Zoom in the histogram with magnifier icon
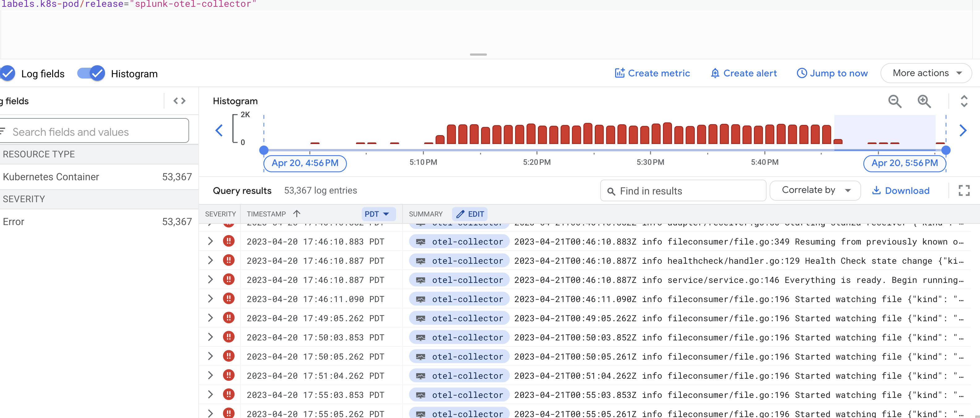The width and height of the screenshot is (980, 418). point(924,101)
